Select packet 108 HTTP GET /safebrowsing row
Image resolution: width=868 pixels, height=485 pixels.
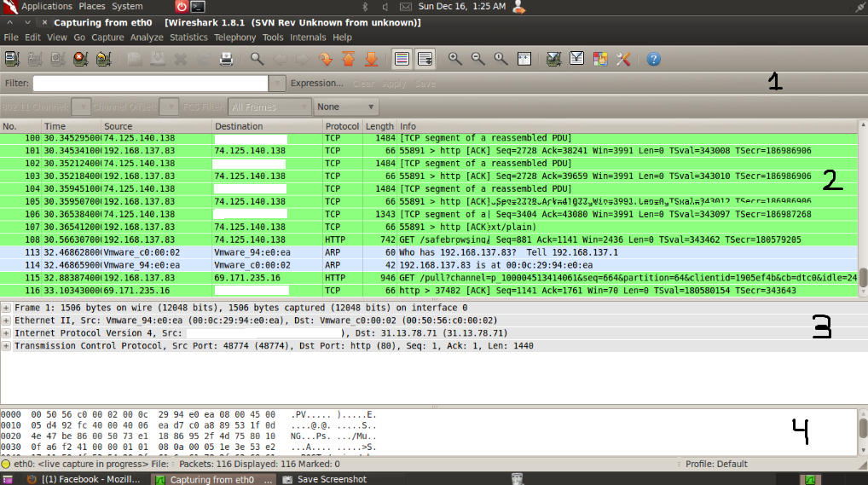click(429, 240)
